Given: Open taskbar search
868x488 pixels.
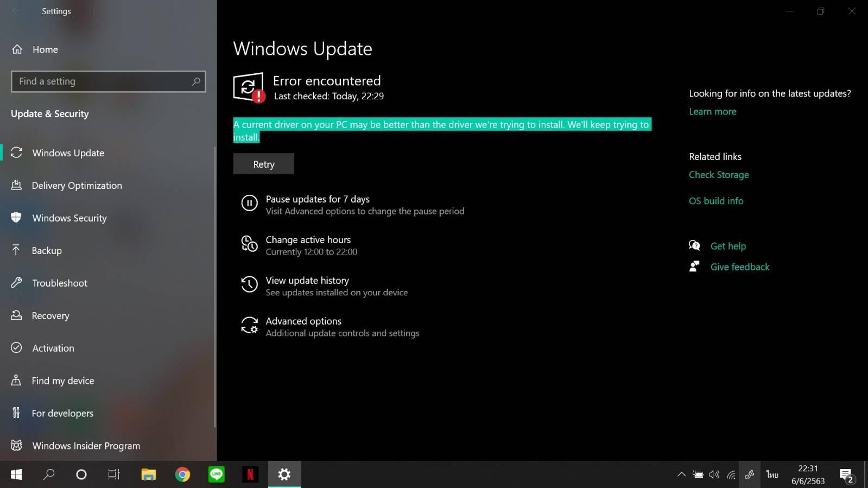Looking at the screenshot, I should coord(49,475).
